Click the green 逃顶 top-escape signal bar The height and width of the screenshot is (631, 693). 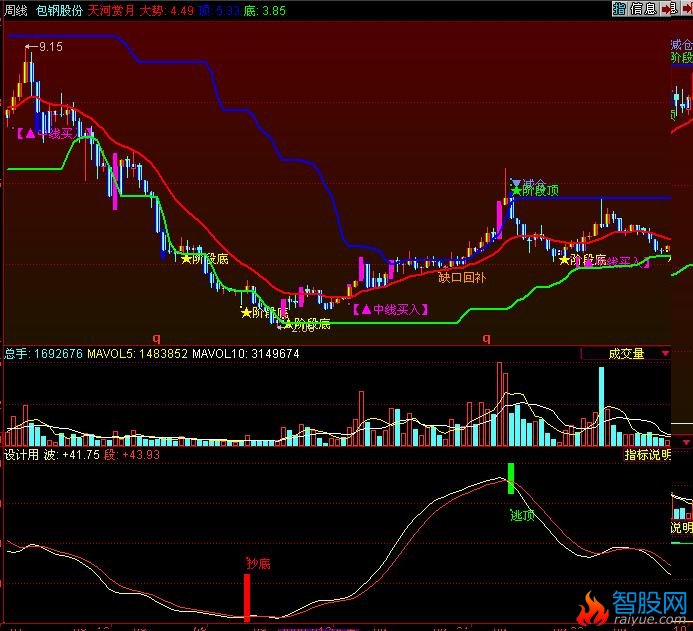511,478
